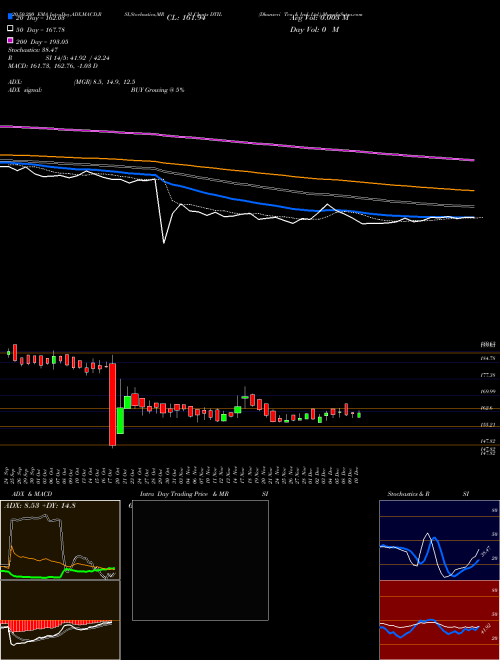Image resolution: width=500 pixels, height=660 pixels.
Task: Click the 'BUY Growing @ 5%' signal text
Action: 157,90
